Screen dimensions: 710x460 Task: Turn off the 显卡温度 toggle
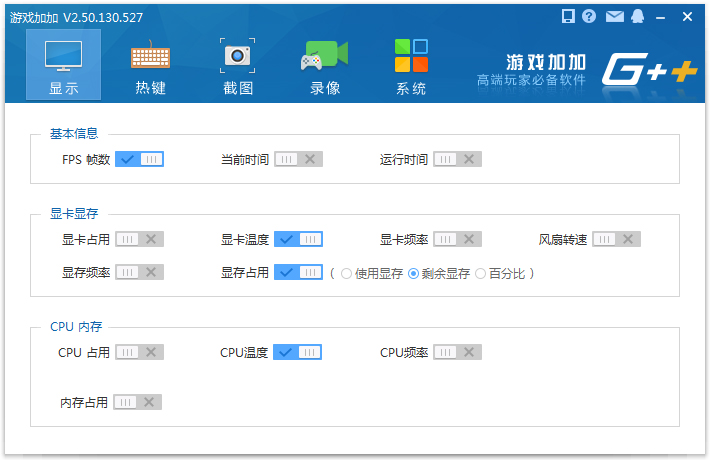click(x=298, y=239)
